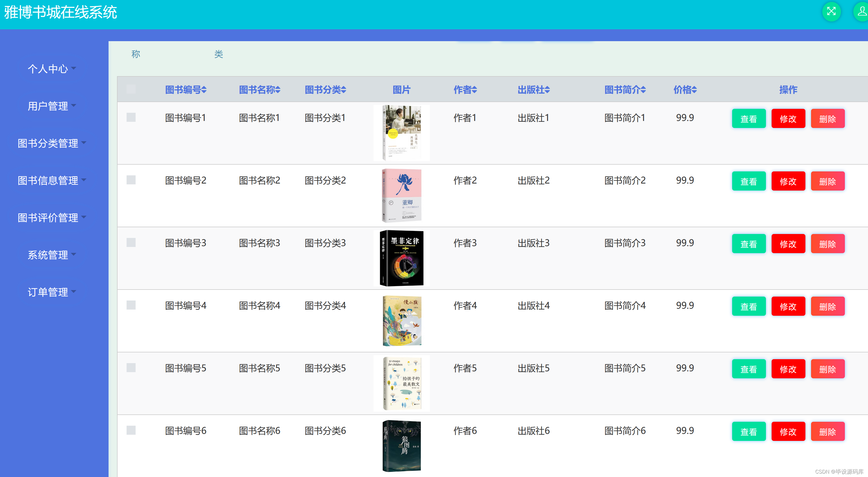
Task: Click sort icon on 图书编号 column
Action: pos(204,90)
